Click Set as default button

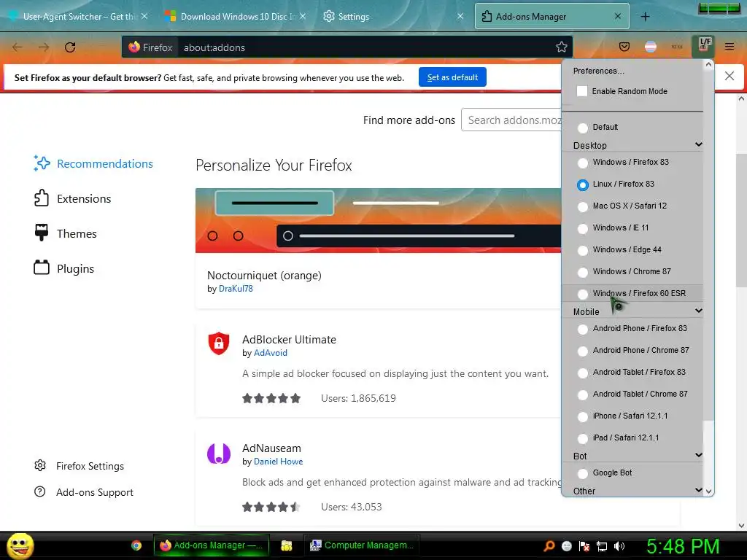452,77
